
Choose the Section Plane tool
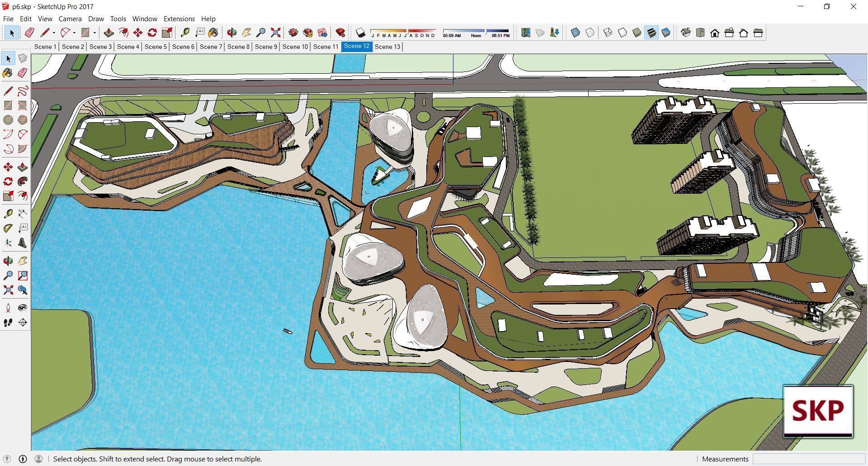coord(23,323)
